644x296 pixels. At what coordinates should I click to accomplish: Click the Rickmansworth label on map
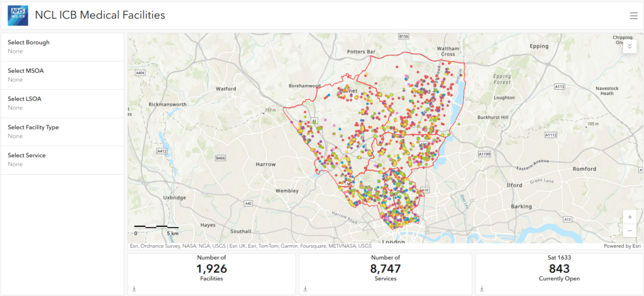[x=167, y=104]
